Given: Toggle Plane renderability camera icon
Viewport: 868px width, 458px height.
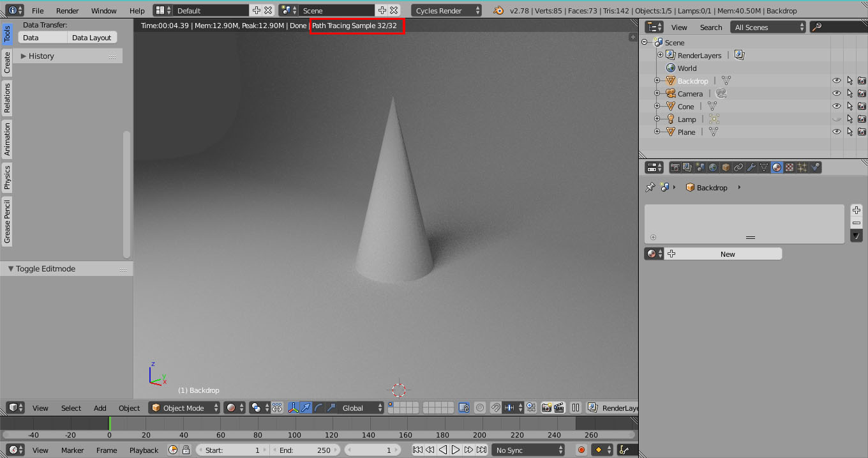Looking at the screenshot, I should [x=862, y=132].
